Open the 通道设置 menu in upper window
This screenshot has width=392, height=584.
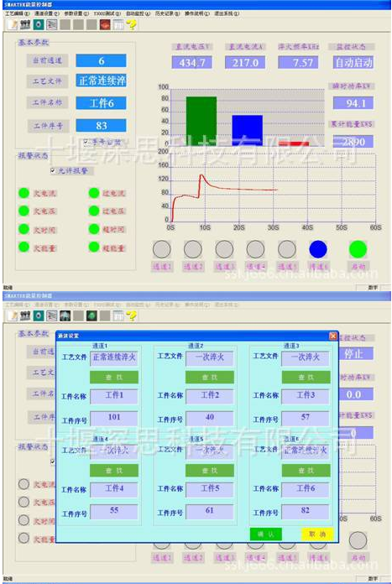[46, 13]
